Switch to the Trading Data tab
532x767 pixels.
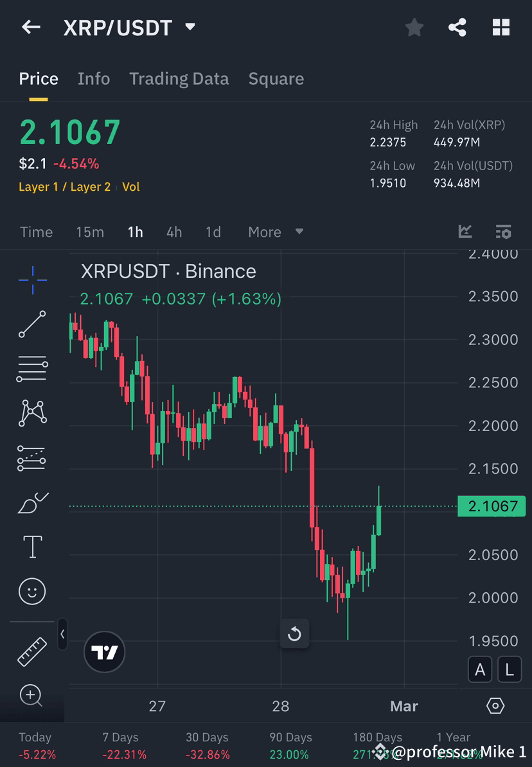tap(179, 78)
